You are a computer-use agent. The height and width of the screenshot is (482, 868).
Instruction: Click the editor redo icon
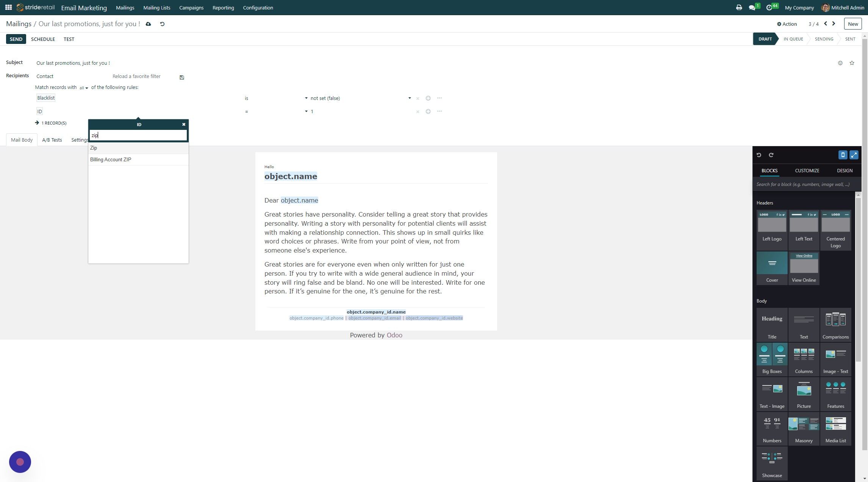coord(771,155)
